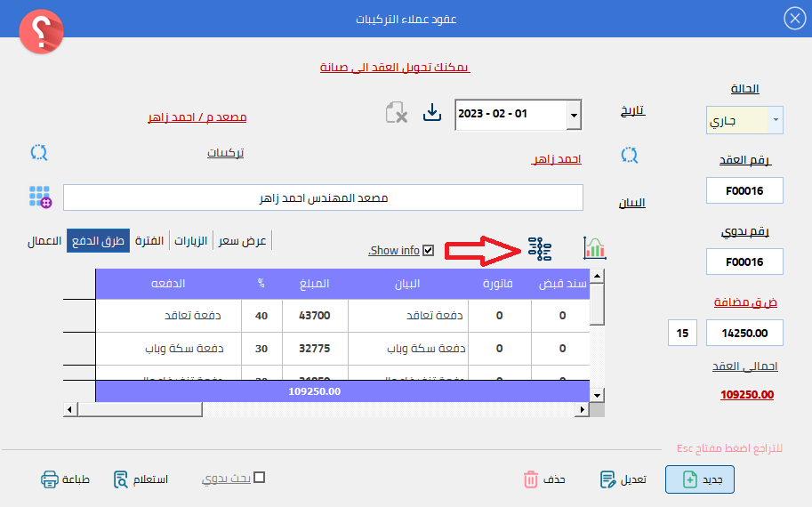The width and height of the screenshot is (812, 507).
Task: Expand the الحالة status dropdown
Action: tap(776, 120)
